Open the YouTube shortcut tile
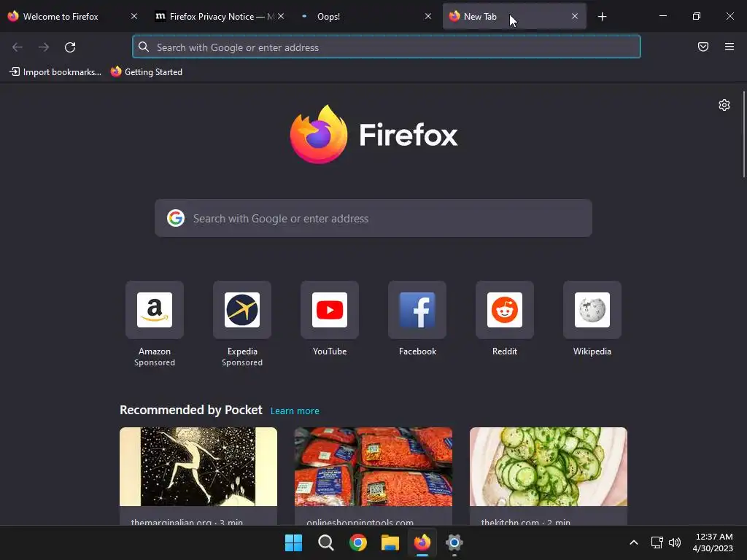The height and width of the screenshot is (560, 747). pos(330,310)
